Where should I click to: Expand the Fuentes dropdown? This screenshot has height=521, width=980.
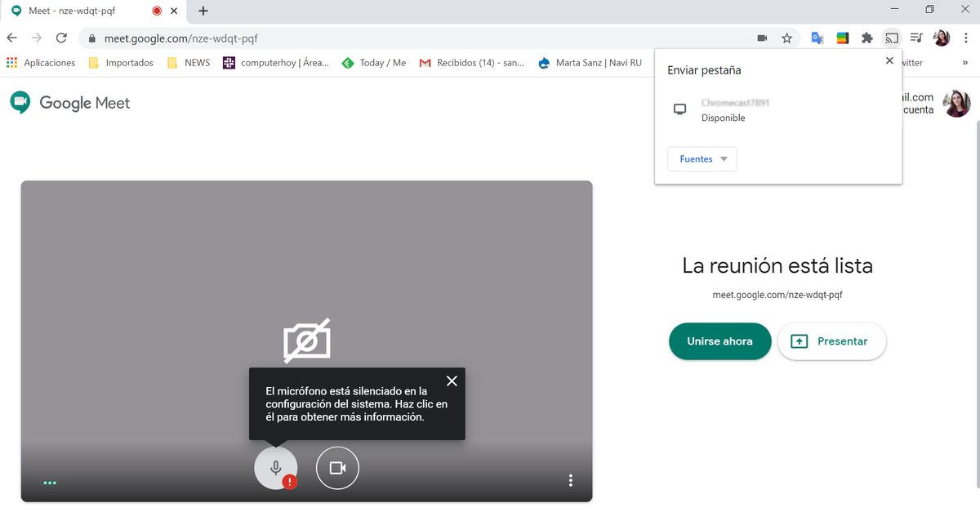point(702,158)
